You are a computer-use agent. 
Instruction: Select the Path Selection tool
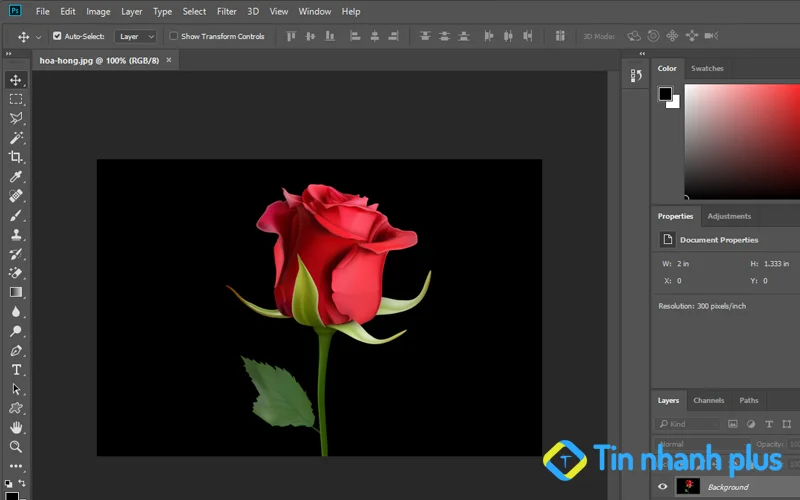(x=16, y=389)
